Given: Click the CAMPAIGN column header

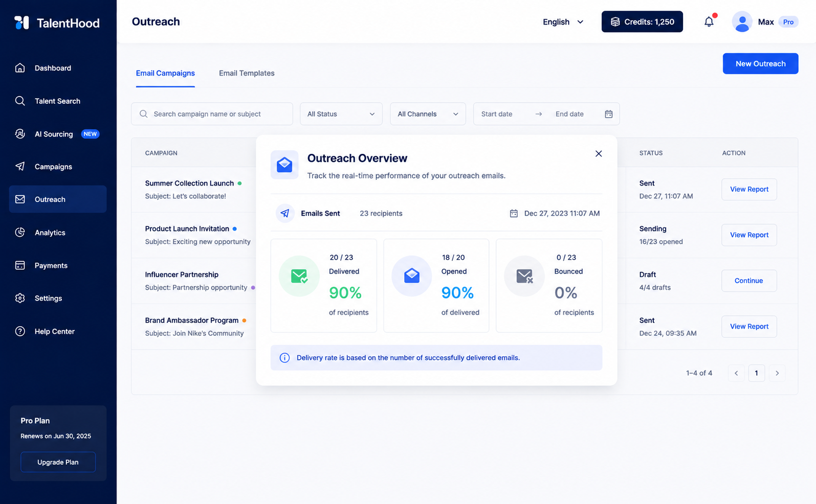Looking at the screenshot, I should [161, 153].
